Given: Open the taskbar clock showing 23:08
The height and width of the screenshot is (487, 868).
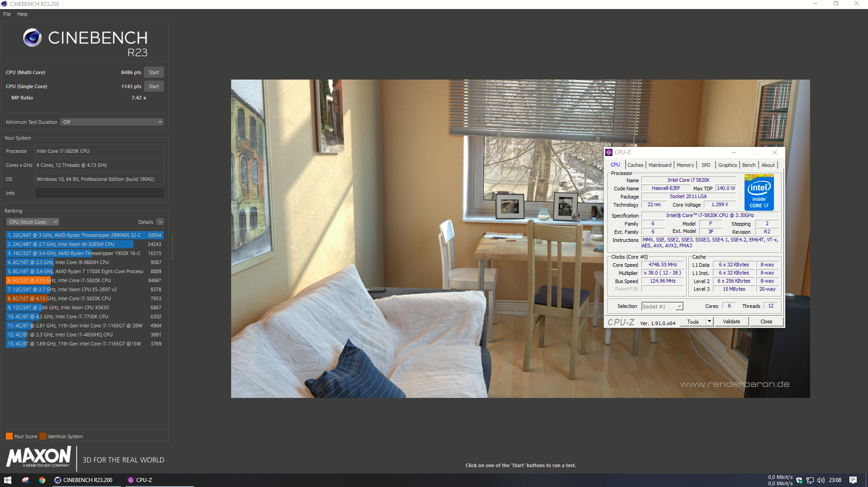Looking at the screenshot, I should [835, 480].
